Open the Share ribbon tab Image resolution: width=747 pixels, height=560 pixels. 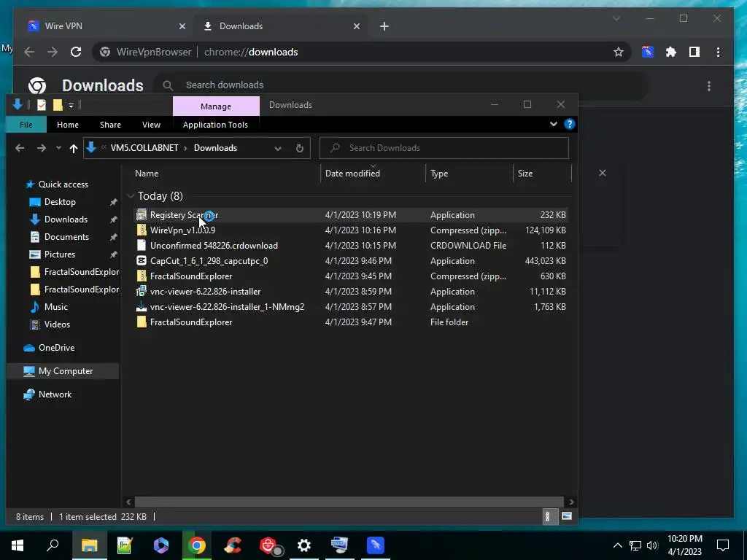[x=110, y=125]
